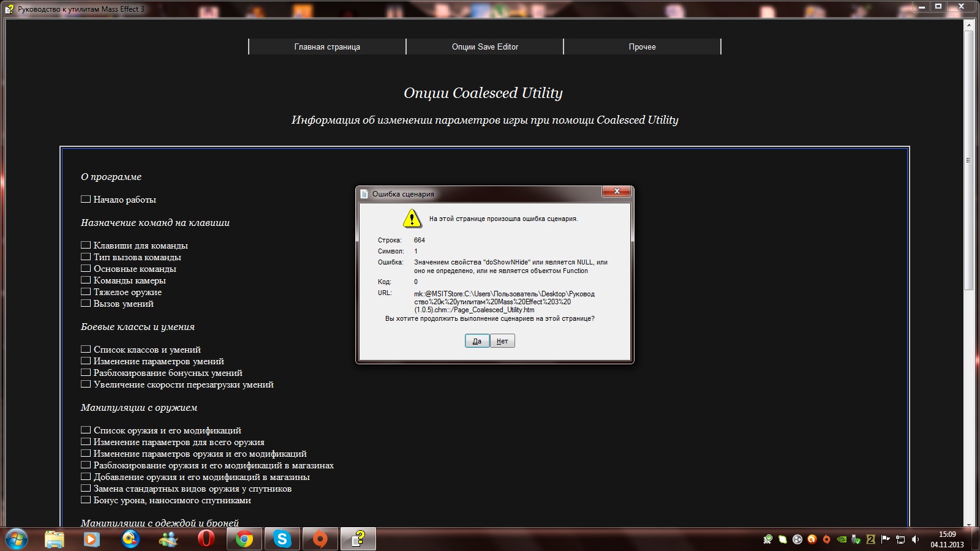The height and width of the screenshot is (551, 980).
Task: Toggle "Список оружия и его модификаций" checkbox
Action: [x=86, y=430]
